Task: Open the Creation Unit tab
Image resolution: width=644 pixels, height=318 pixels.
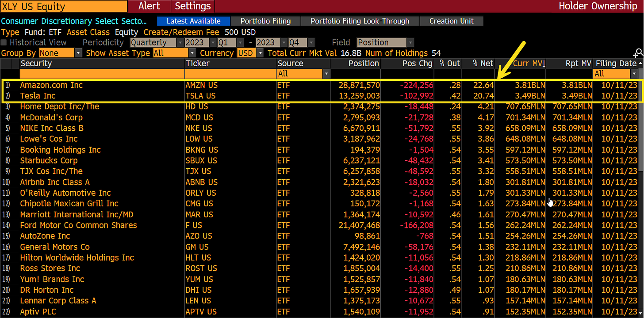Action: (451, 21)
